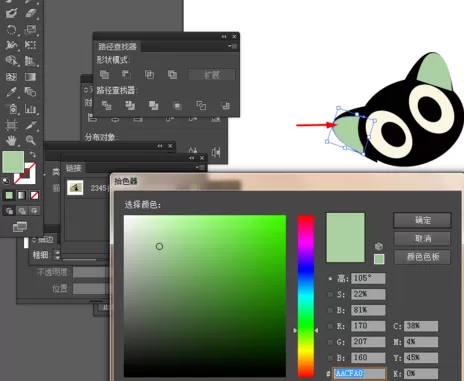464x381 pixels.
Task: Select the Shape Builder tool
Action: point(11,61)
